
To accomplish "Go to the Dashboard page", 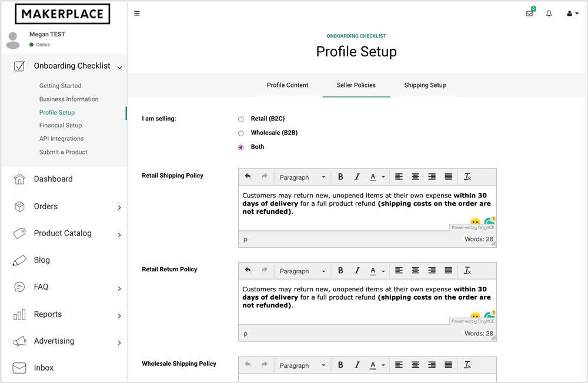I will pos(54,179).
